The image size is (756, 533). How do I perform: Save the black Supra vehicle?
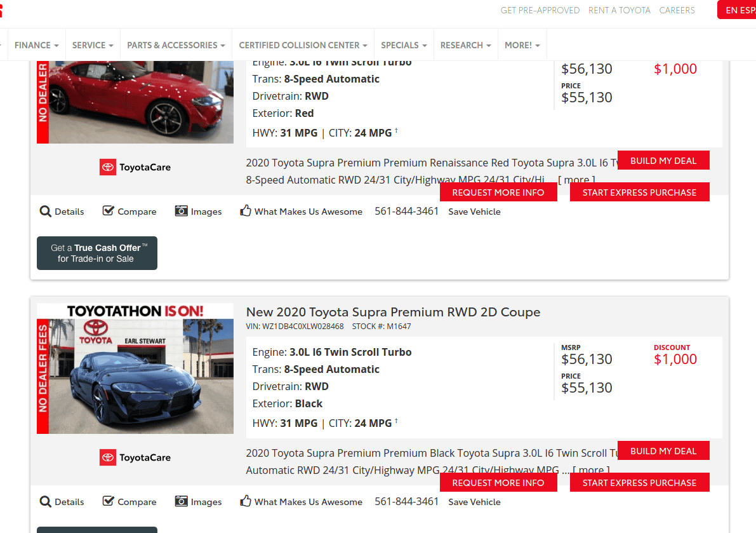pyautogui.click(x=474, y=502)
